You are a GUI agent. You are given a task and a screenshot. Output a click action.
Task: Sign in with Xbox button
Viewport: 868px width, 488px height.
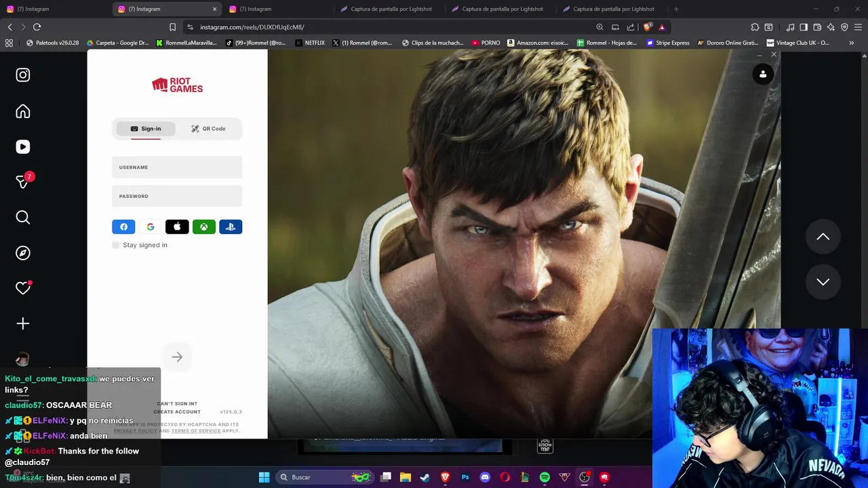pyautogui.click(x=203, y=227)
